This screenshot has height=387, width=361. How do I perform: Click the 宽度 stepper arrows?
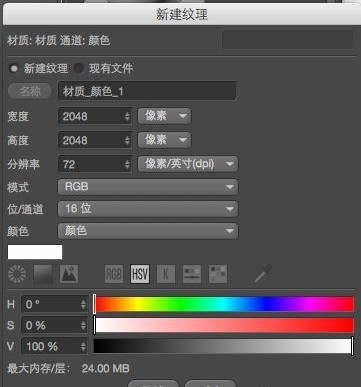127,116
